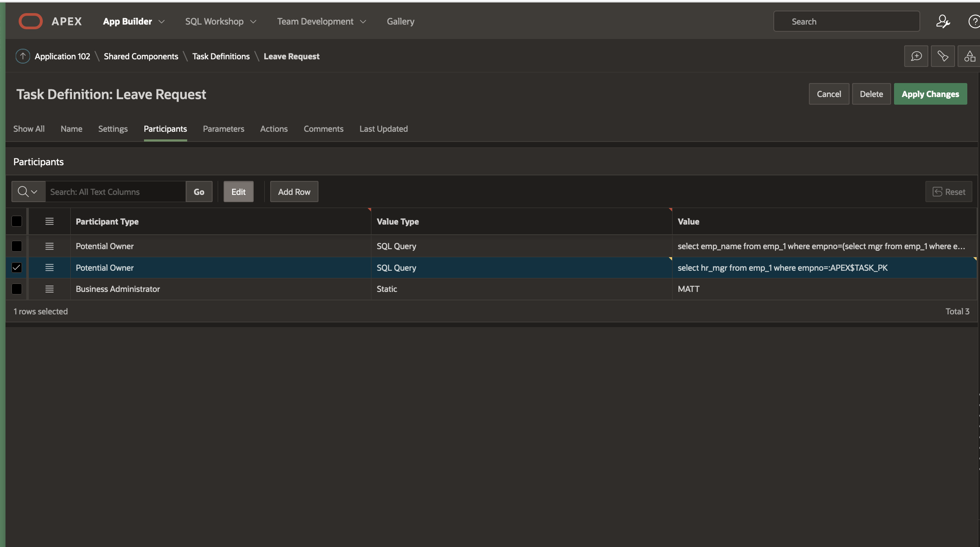The height and width of the screenshot is (547, 980).
Task: Check the Business Administrator row checkbox
Action: [x=17, y=289]
